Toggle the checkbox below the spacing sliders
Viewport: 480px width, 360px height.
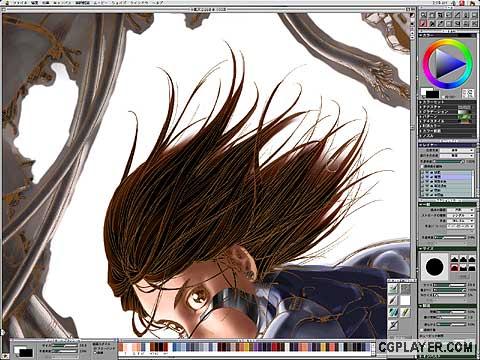[x=421, y=330]
